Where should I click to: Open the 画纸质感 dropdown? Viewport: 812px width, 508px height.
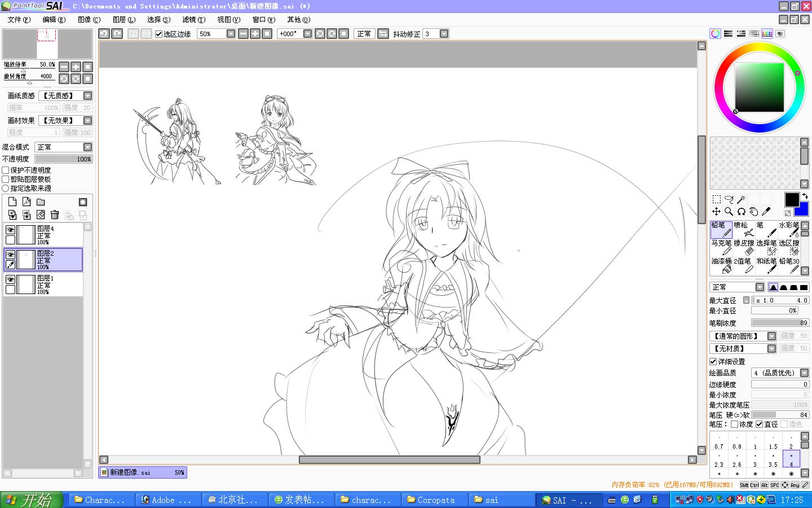87,96
